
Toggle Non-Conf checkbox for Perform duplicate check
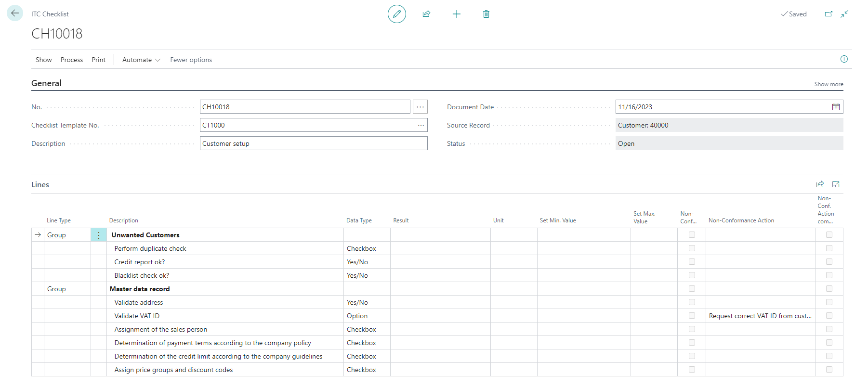tap(692, 248)
